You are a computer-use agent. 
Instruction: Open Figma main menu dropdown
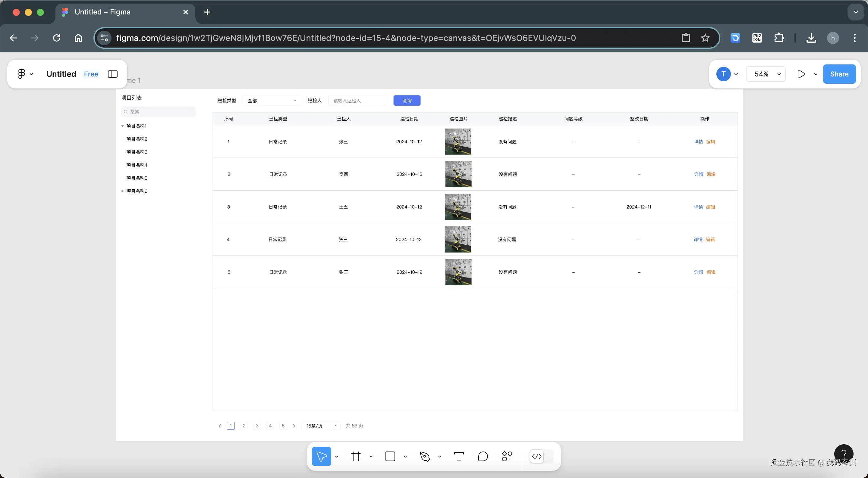tap(25, 74)
